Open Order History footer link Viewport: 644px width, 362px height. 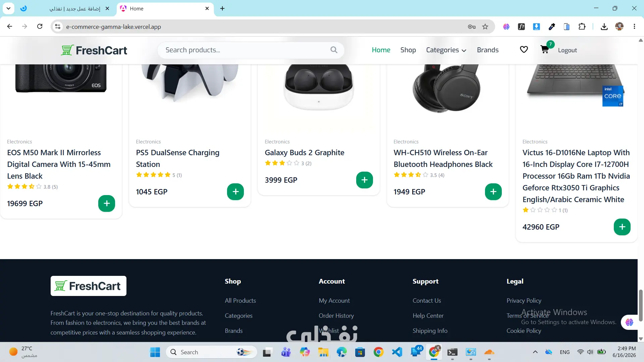point(336,316)
